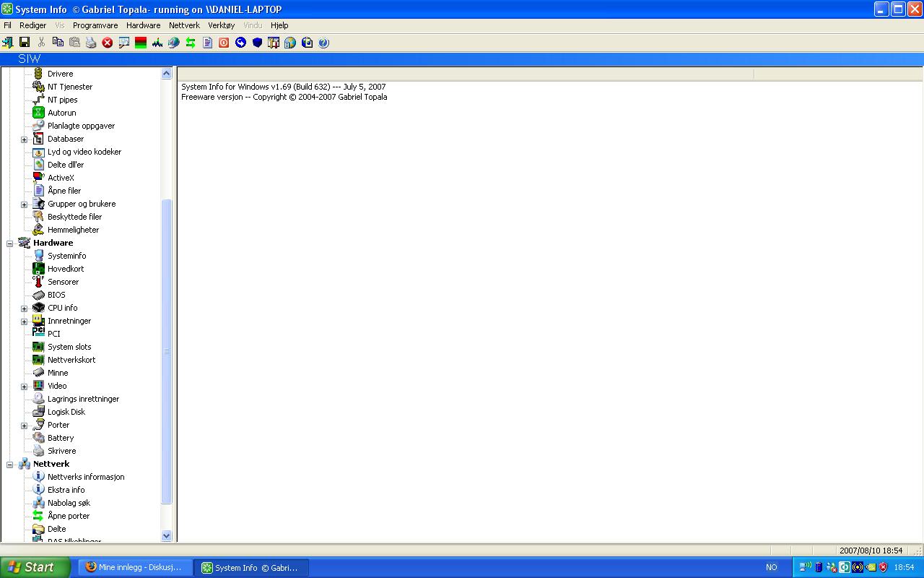Viewport: 924px width, 578px height.
Task: Expand the Porter tree node
Action: click(24, 426)
